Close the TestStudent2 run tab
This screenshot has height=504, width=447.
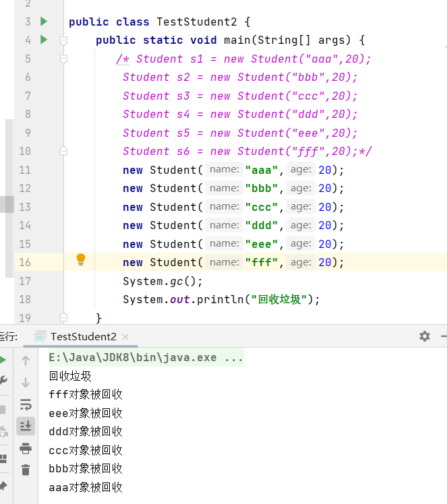[x=125, y=337]
